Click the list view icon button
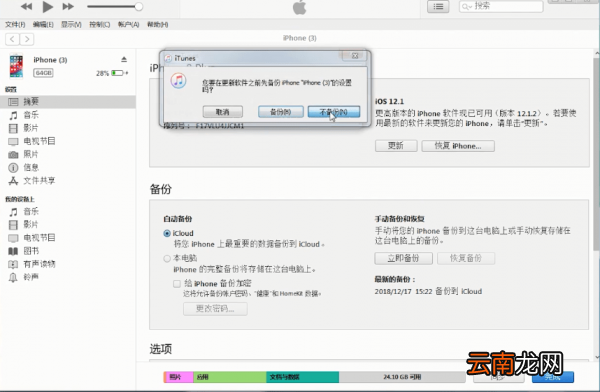600x392 pixels. tap(438, 7)
